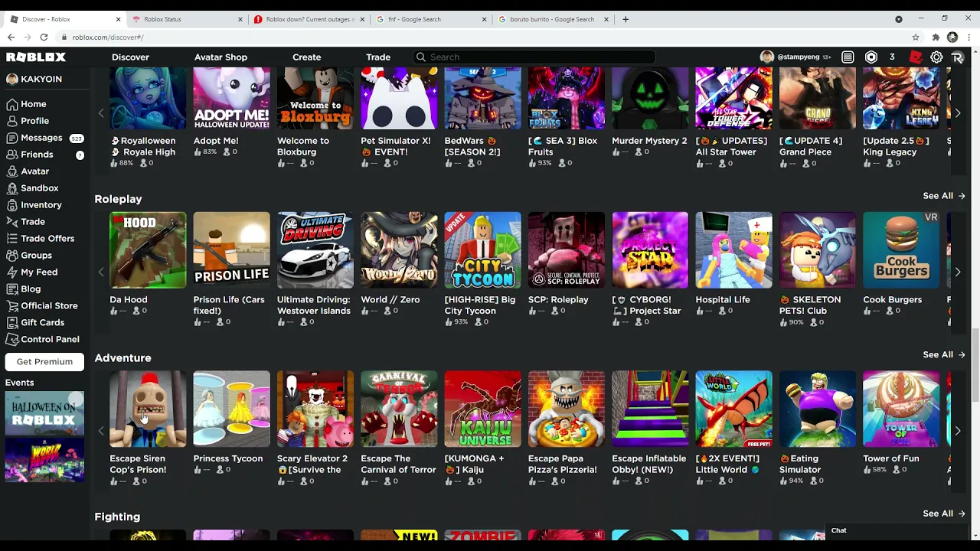Open the Adopt Me! game thumbnail

click(231, 98)
